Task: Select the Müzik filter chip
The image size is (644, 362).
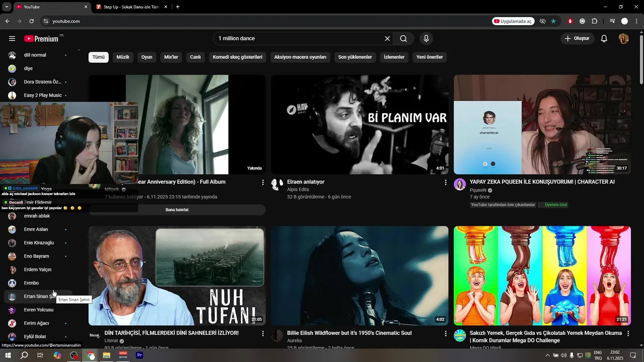Action: 123,57
